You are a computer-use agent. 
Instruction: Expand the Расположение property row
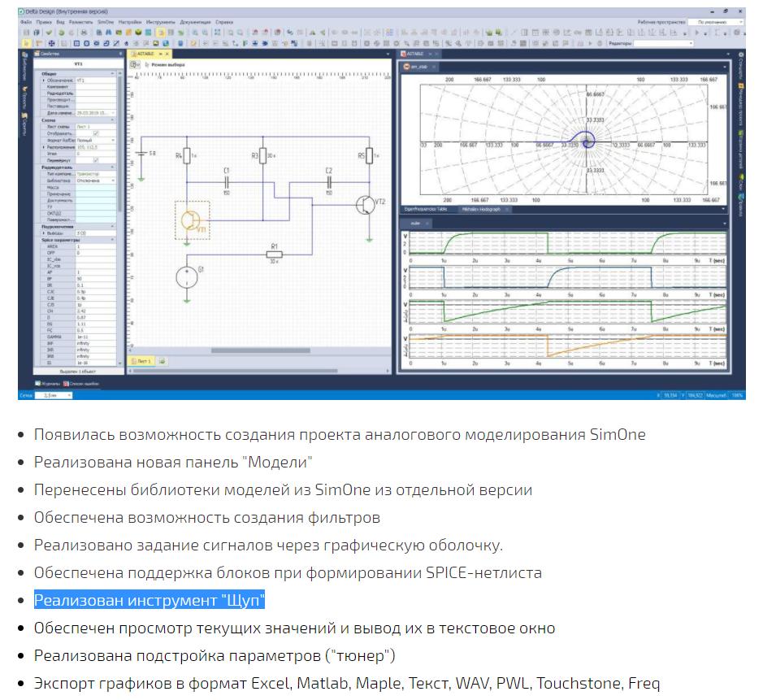pos(44,147)
